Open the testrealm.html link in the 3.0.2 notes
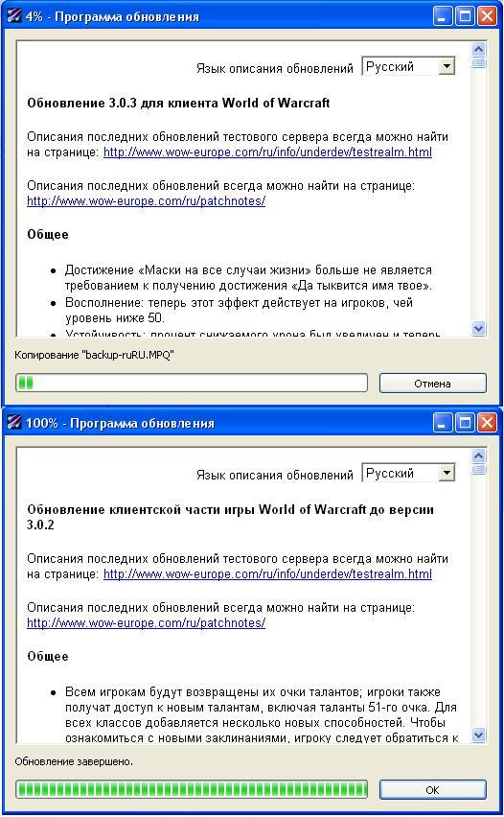Image resolution: width=504 pixels, height=817 pixels. click(267, 574)
